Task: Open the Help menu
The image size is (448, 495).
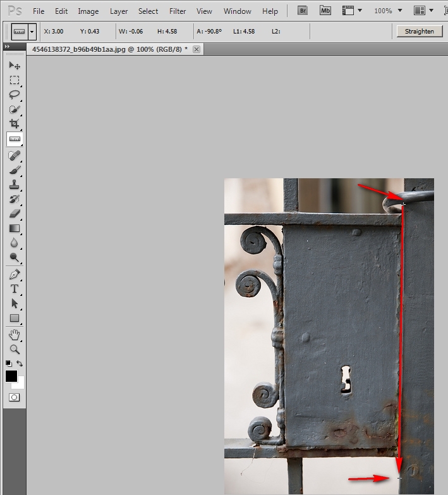Action: pyautogui.click(x=270, y=11)
